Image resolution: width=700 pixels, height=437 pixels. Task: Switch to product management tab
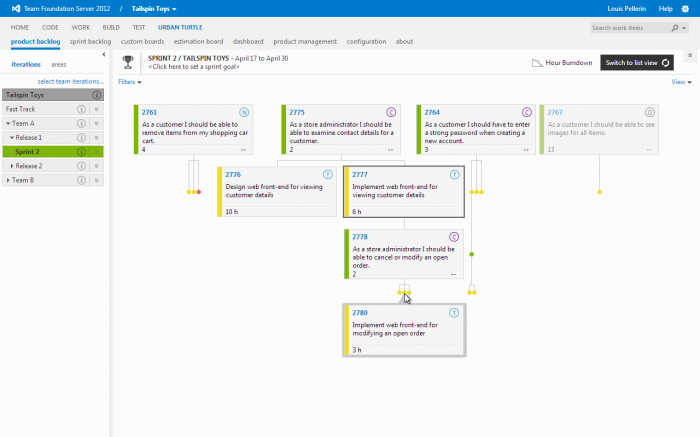click(305, 42)
